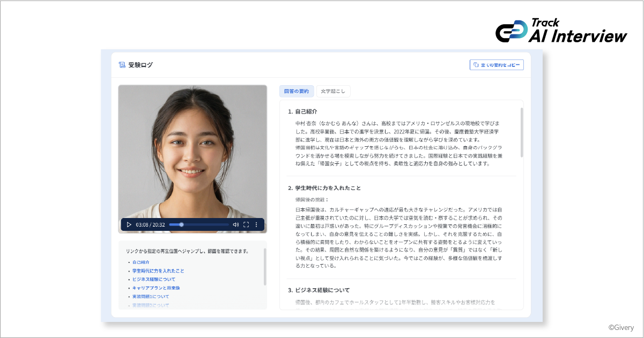Jump to 学生時代に力を入れたこと link

158,271
